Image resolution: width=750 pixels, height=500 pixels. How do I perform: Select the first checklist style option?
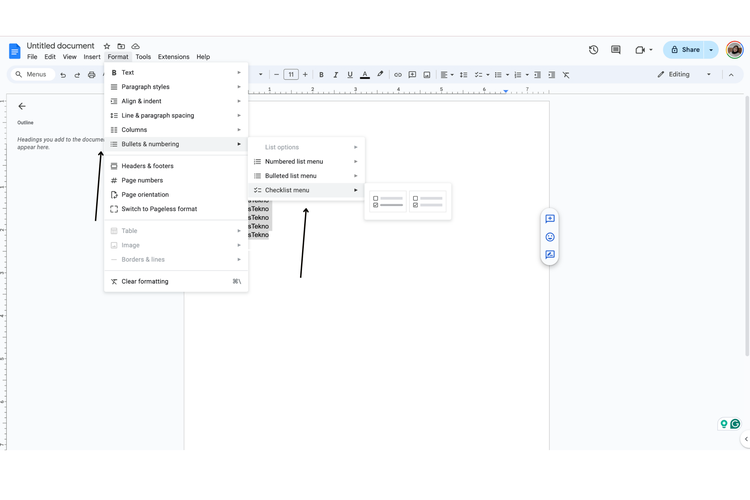coord(388,202)
